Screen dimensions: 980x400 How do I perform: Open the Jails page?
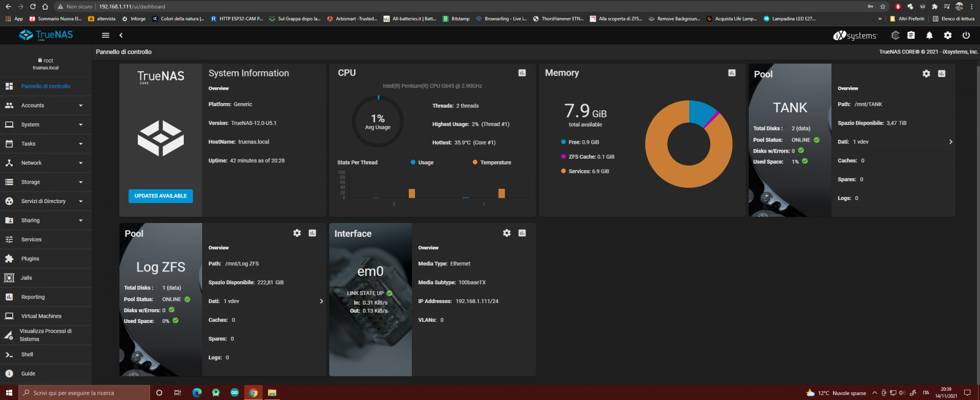(x=46, y=278)
